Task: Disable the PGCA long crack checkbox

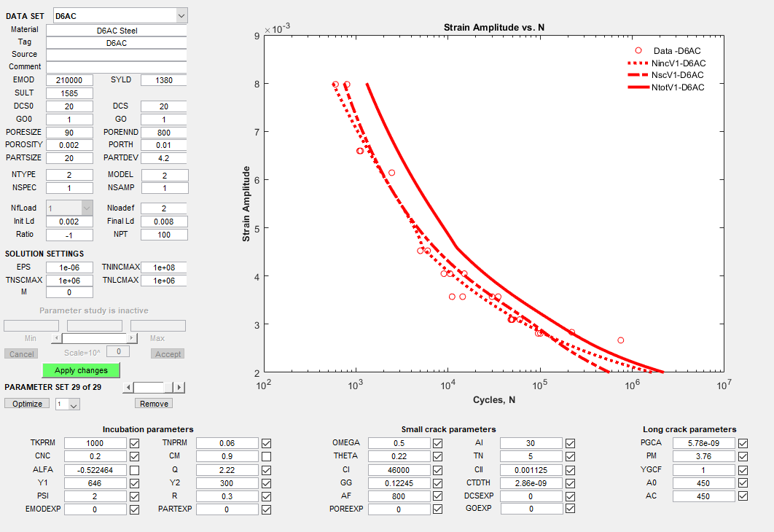Action: click(743, 443)
